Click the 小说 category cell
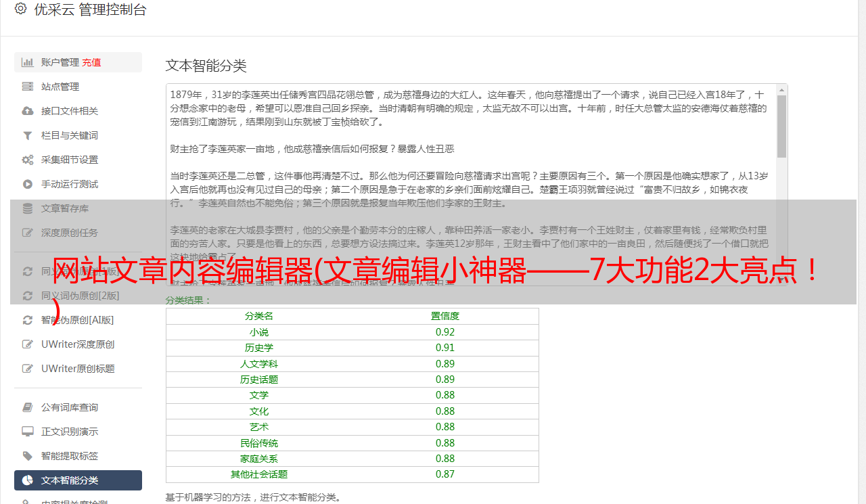Viewport: 866px width, 504px height. [x=259, y=332]
